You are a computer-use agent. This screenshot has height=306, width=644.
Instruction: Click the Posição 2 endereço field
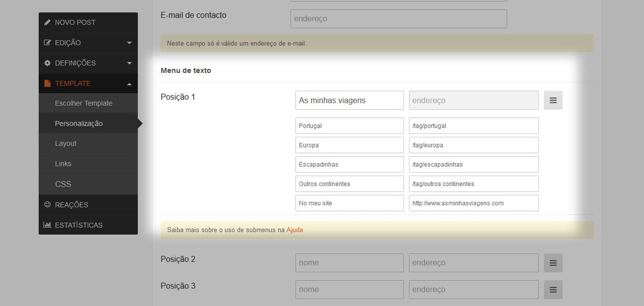(474, 263)
